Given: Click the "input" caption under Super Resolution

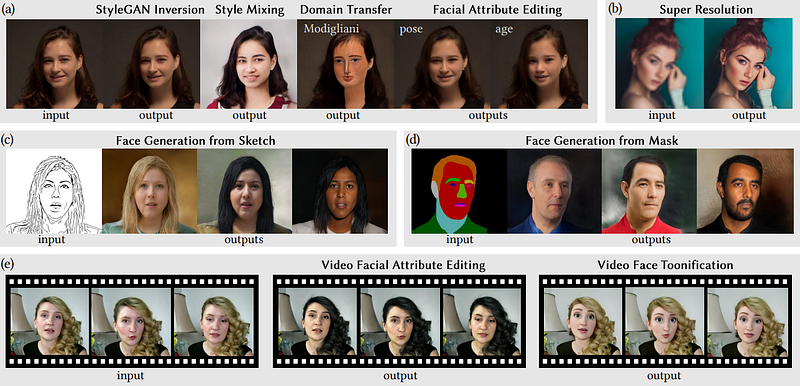Looking at the screenshot, I should click(662, 115).
